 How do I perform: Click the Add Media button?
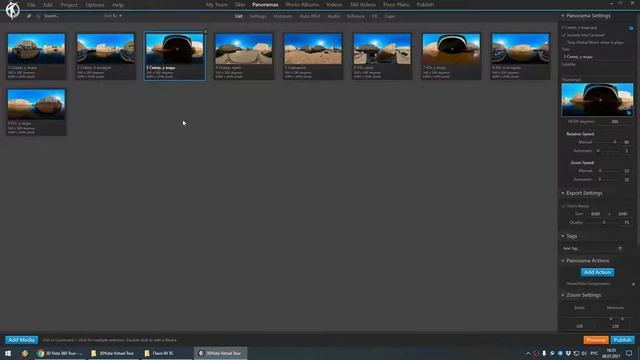click(x=22, y=340)
